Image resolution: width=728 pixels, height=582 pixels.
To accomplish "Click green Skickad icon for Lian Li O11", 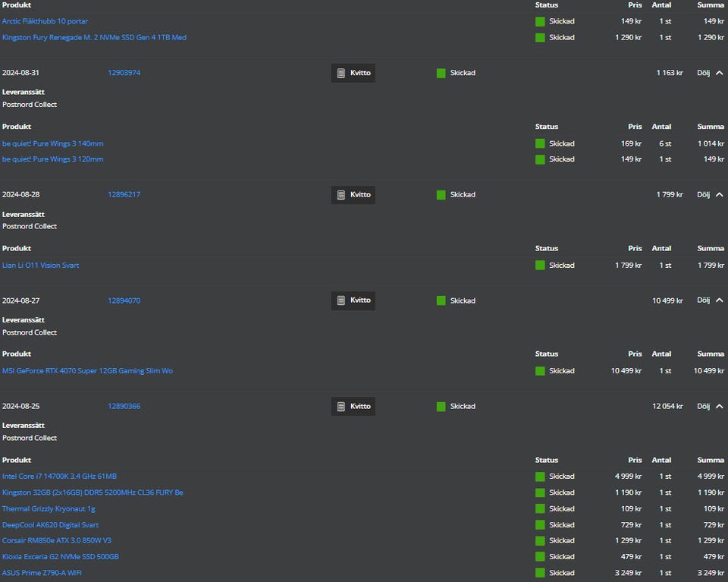I will pyautogui.click(x=540, y=266).
